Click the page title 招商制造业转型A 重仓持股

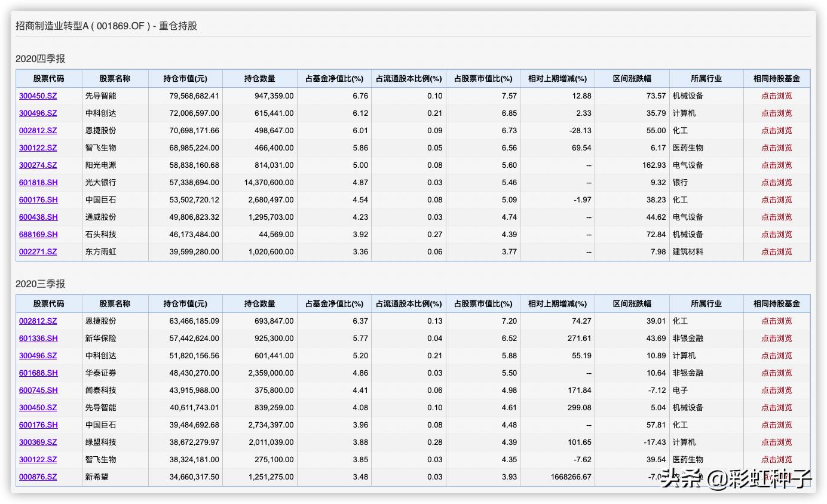click(x=106, y=26)
